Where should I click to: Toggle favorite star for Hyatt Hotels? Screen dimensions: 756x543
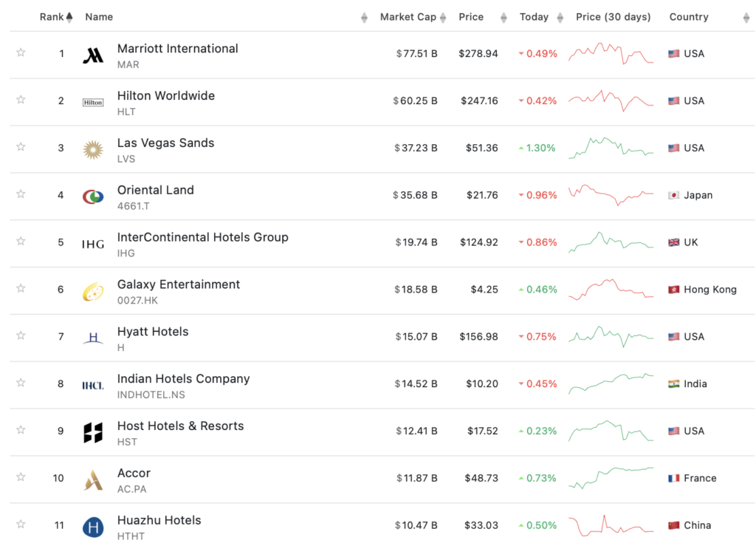pos(21,335)
